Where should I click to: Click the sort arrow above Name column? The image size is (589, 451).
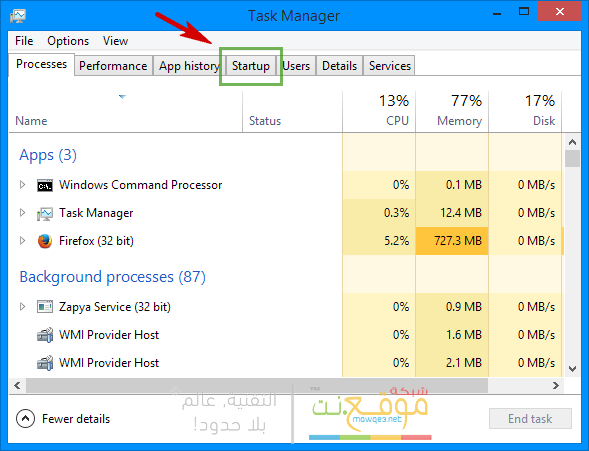122,97
